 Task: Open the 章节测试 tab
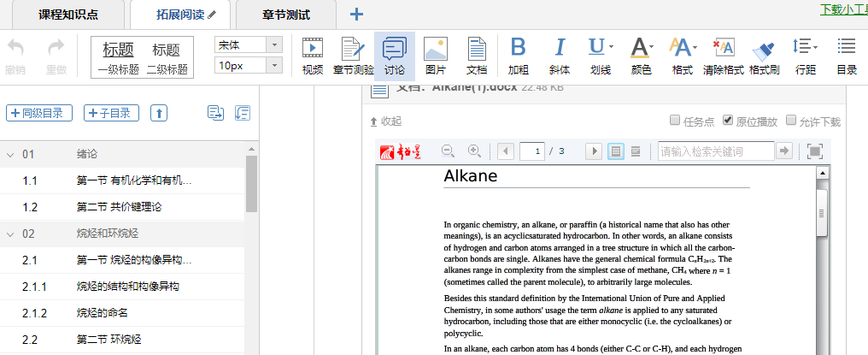click(284, 15)
